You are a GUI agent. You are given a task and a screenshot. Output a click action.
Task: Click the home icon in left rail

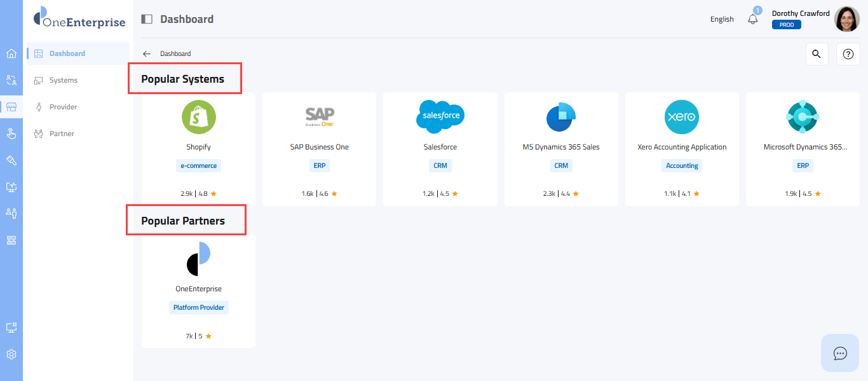tap(11, 53)
